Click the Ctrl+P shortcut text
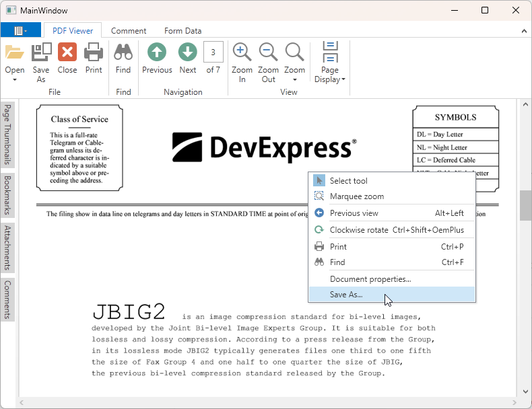Viewport: 532px width, 409px height. pyautogui.click(x=453, y=246)
